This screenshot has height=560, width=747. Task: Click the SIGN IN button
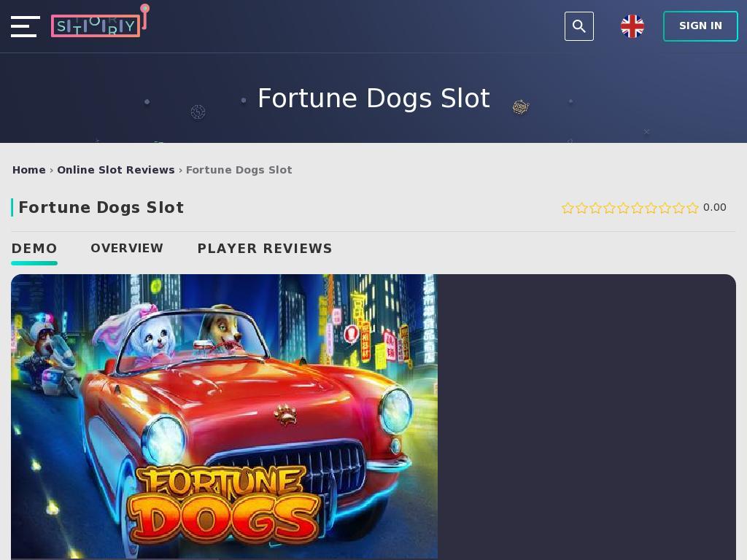pyautogui.click(x=700, y=26)
